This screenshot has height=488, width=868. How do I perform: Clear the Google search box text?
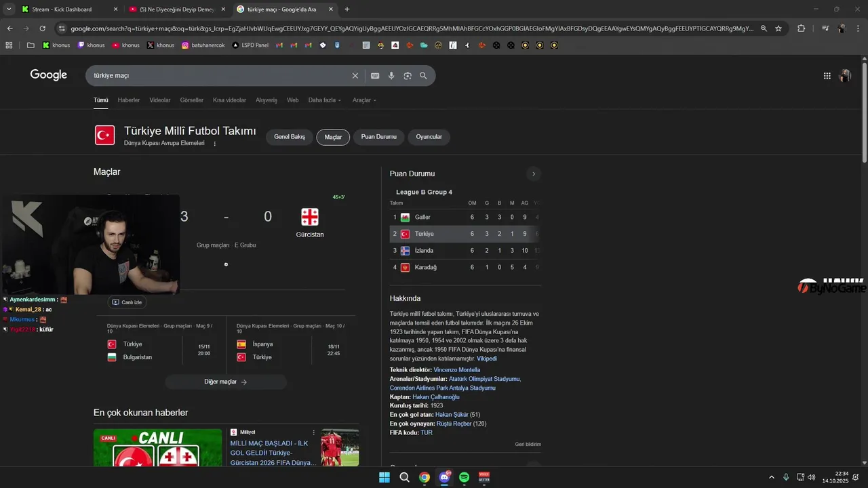(x=355, y=76)
